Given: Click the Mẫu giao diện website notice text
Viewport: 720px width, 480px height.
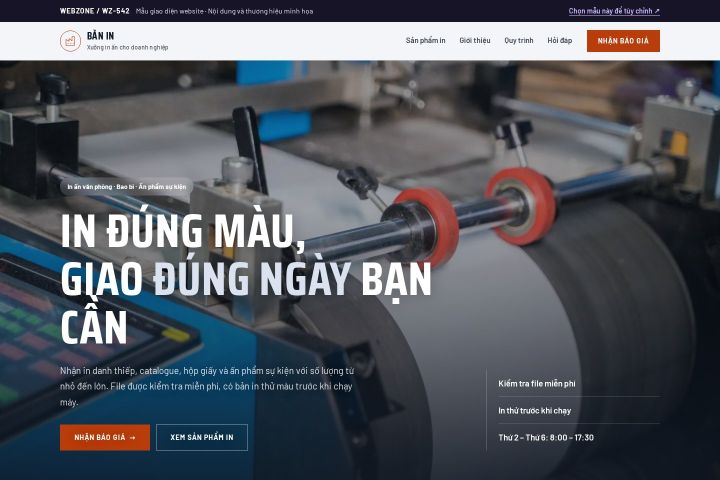Looking at the screenshot, I should [225, 11].
